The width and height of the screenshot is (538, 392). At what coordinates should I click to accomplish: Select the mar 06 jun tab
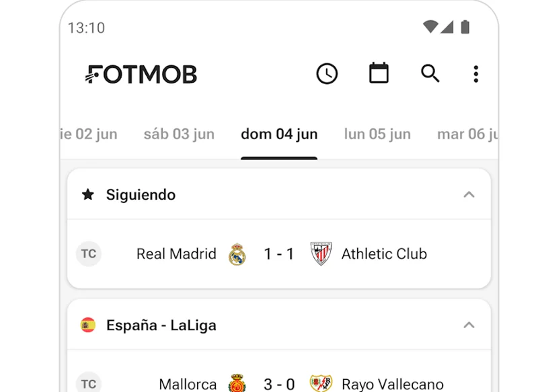467,134
